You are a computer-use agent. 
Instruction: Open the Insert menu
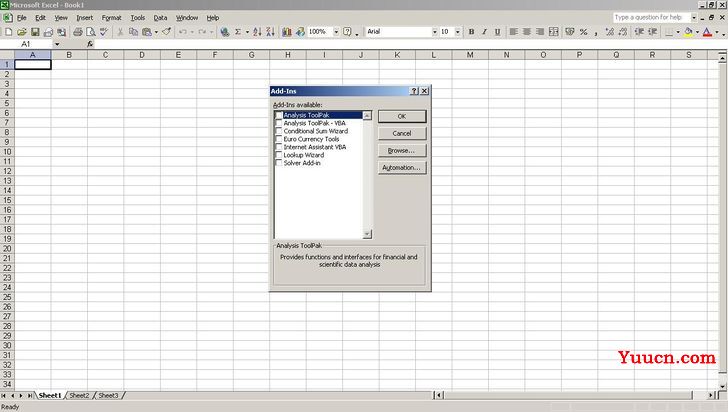pos(84,18)
